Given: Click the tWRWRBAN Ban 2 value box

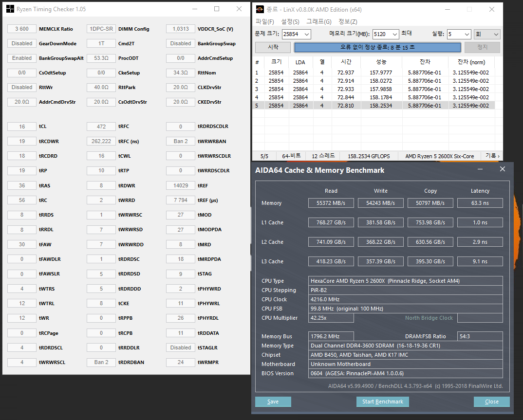Looking at the screenshot, I should pos(181,141).
